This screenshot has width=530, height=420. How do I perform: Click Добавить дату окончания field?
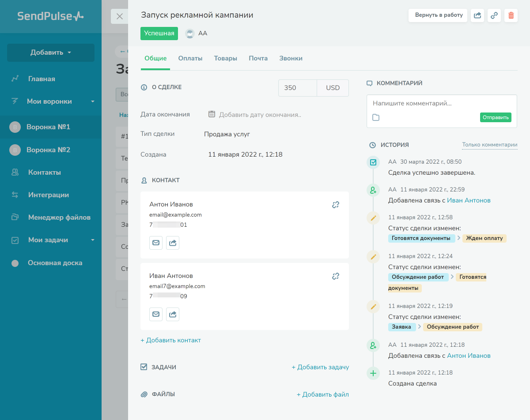pos(260,115)
